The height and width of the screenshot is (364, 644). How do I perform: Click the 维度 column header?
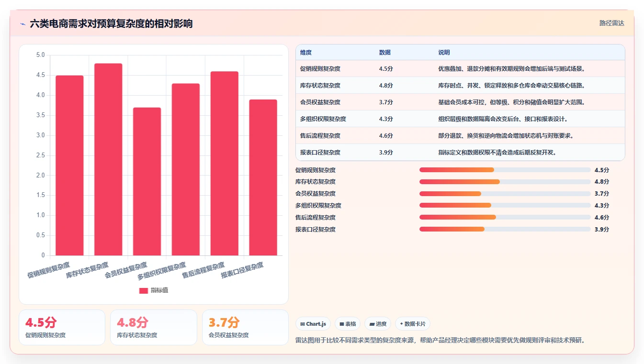[306, 53]
